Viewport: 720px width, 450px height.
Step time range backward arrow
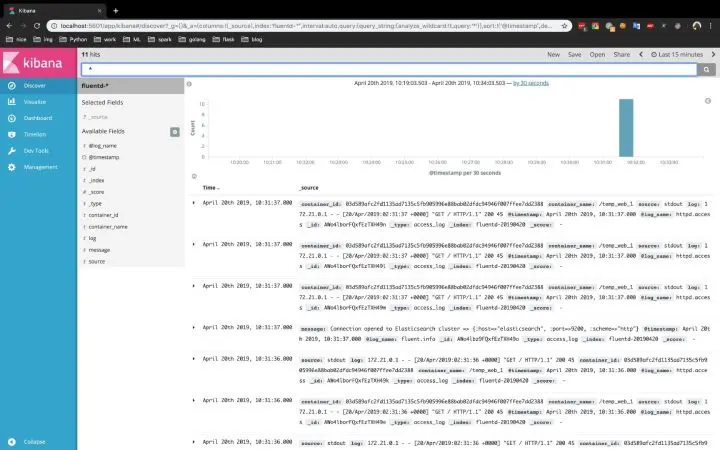tap(641, 54)
